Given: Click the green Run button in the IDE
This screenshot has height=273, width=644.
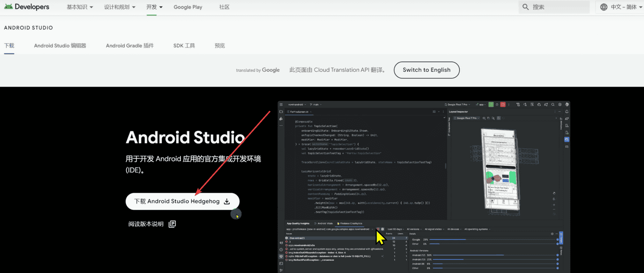Looking at the screenshot, I should point(491,105).
